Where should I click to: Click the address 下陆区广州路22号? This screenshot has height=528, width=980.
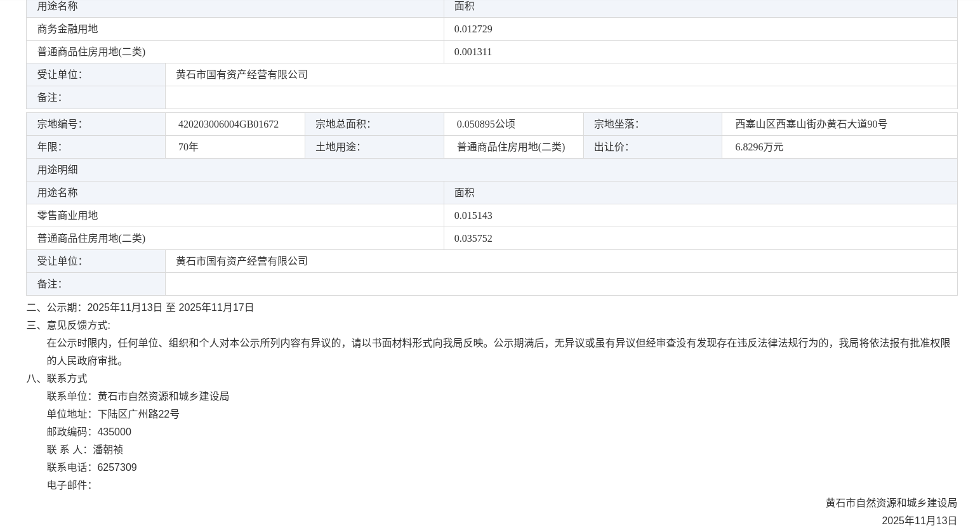138,414
